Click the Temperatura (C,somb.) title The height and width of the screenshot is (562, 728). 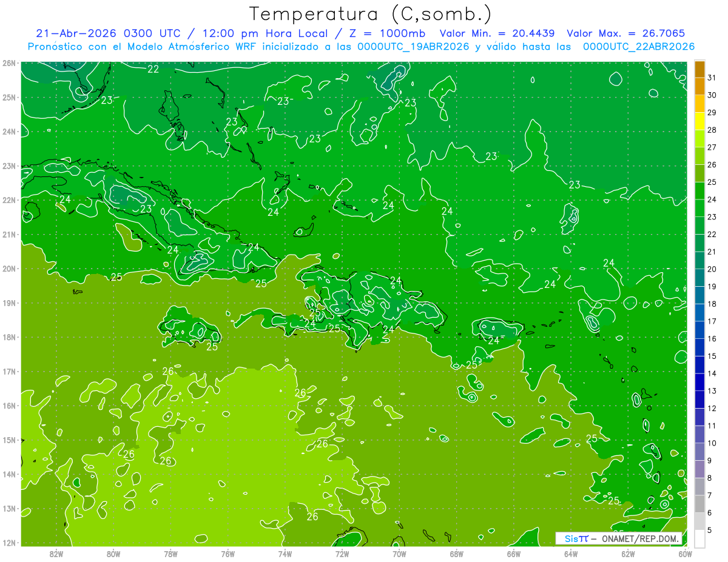(371, 14)
